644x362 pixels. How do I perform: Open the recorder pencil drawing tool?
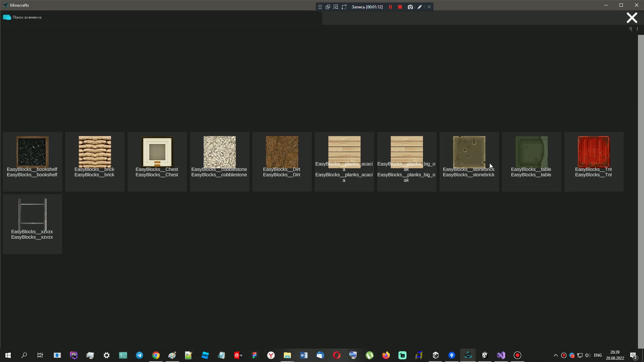[x=420, y=7]
